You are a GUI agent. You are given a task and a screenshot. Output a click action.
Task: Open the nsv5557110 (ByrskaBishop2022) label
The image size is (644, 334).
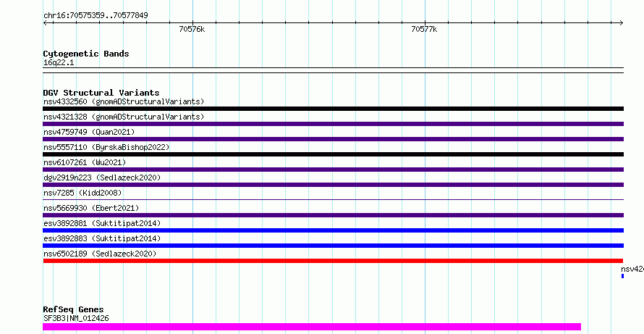click(x=106, y=147)
